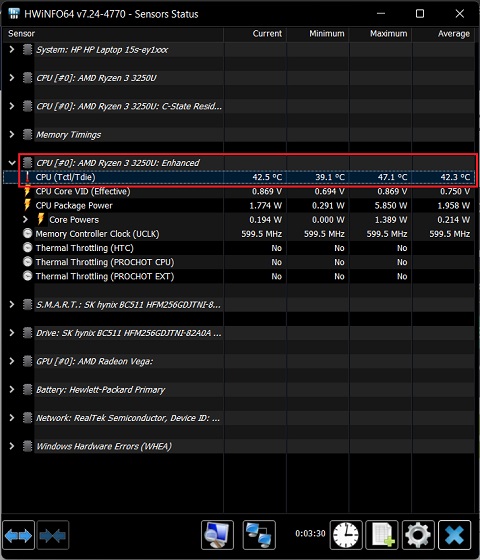Select Thermal Throttling (PROCHOT CPU) label
Image resolution: width=480 pixels, height=560 pixels.
(105, 262)
